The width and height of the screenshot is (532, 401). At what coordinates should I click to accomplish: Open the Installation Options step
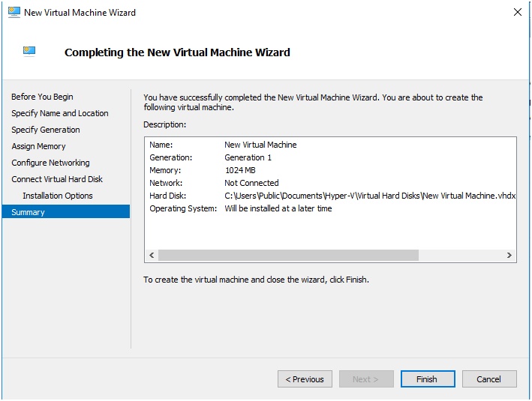point(58,196)
